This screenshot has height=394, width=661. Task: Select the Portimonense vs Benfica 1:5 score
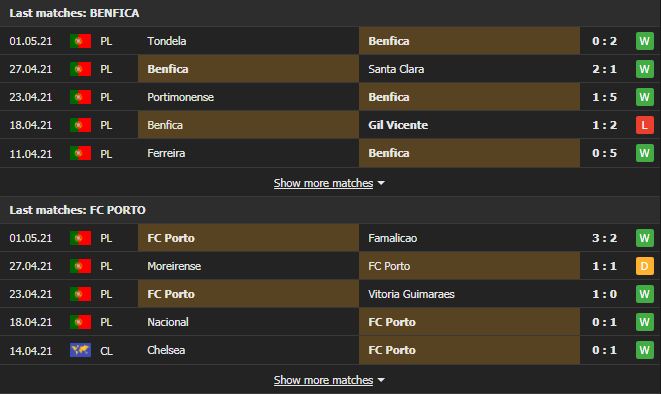604,97
